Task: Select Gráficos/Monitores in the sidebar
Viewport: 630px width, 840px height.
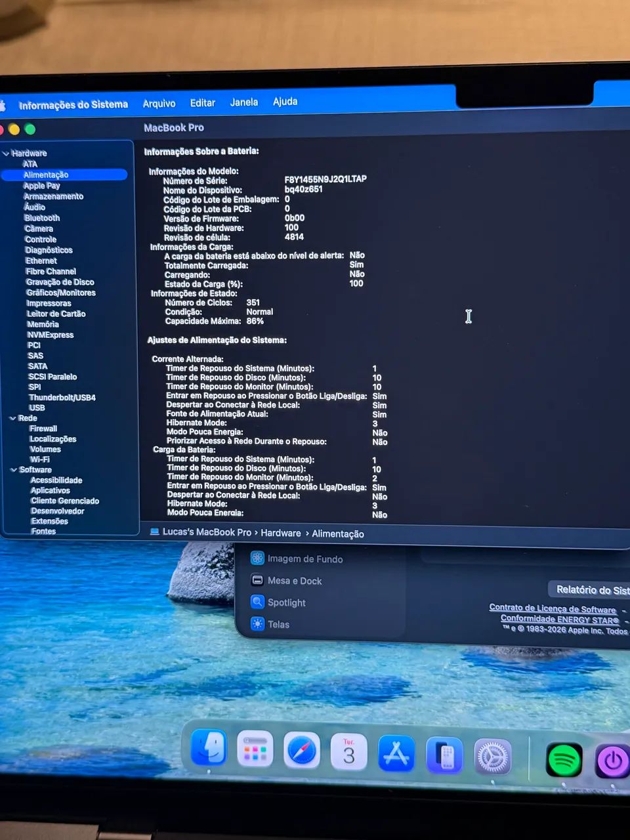Action: 61,293
